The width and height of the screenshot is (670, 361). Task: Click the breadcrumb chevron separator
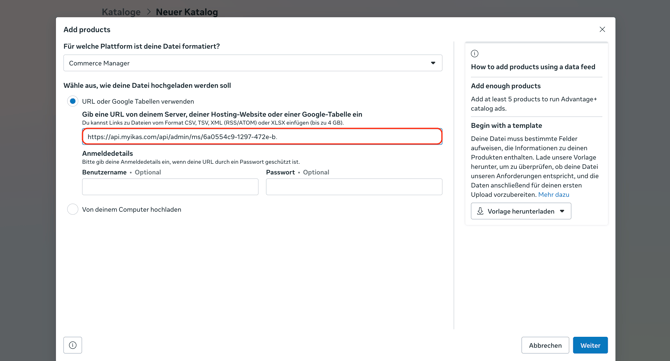(148, 12)
